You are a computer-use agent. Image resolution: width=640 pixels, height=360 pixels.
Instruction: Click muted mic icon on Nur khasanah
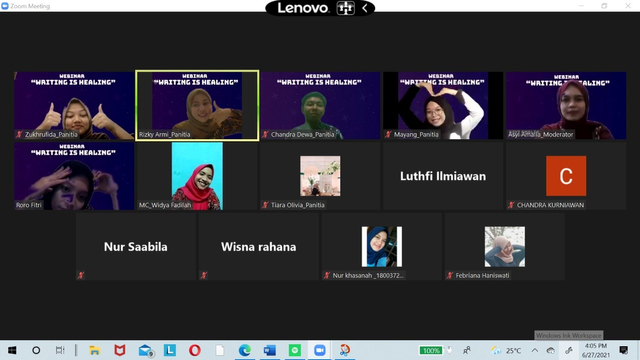tap(327, 276)
